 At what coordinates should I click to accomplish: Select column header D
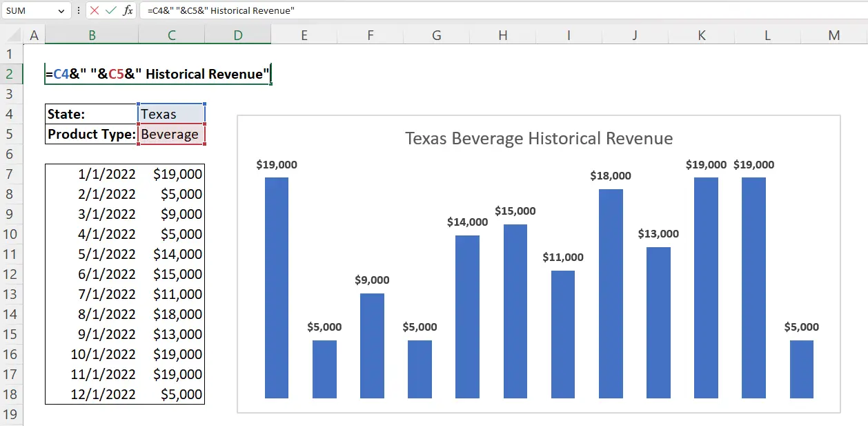(x=237, y=34)
